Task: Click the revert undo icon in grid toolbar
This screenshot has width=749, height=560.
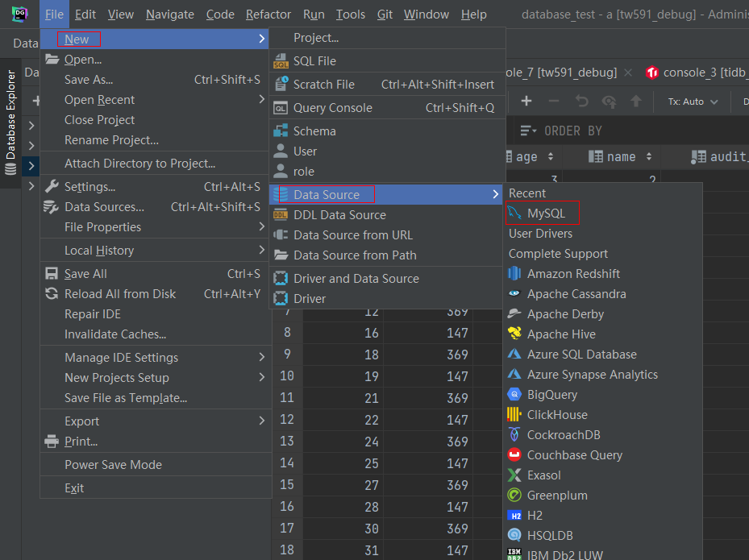Action: (x=581, y=102)
